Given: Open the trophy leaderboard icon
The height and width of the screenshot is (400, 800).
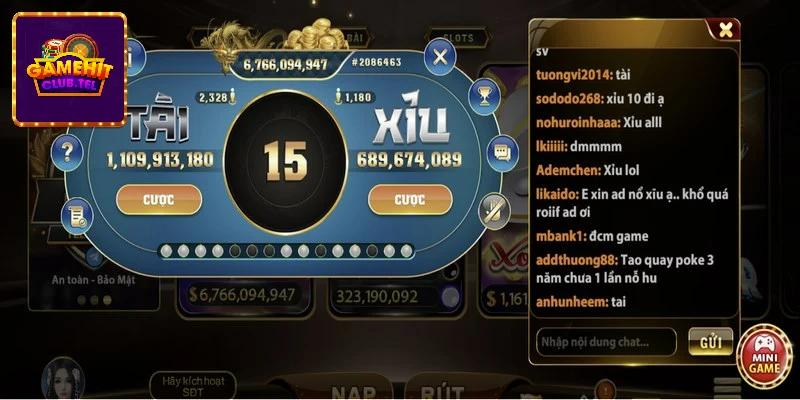Looking at the screenshot, I should click(x=484, y=96).
